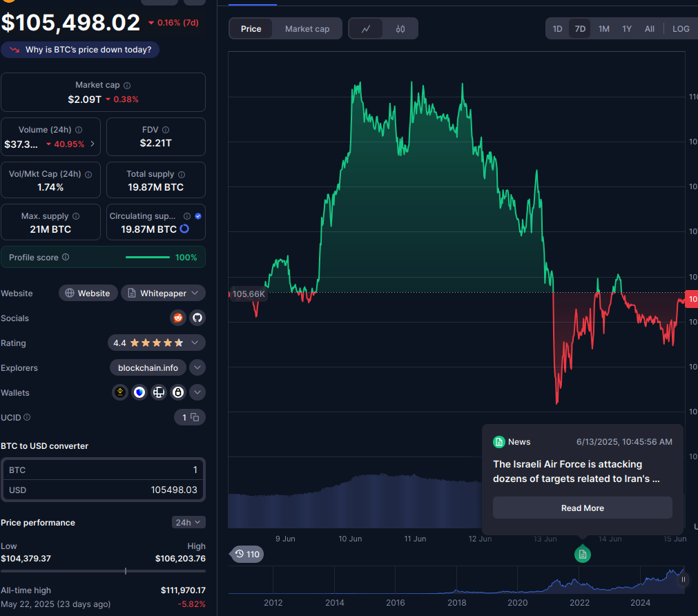Click the low-high price range slider
Screen dimensions: 698x616
coord(103,571)
